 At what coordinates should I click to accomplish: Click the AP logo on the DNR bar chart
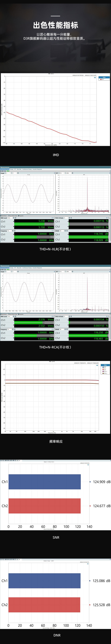[88, 564]
